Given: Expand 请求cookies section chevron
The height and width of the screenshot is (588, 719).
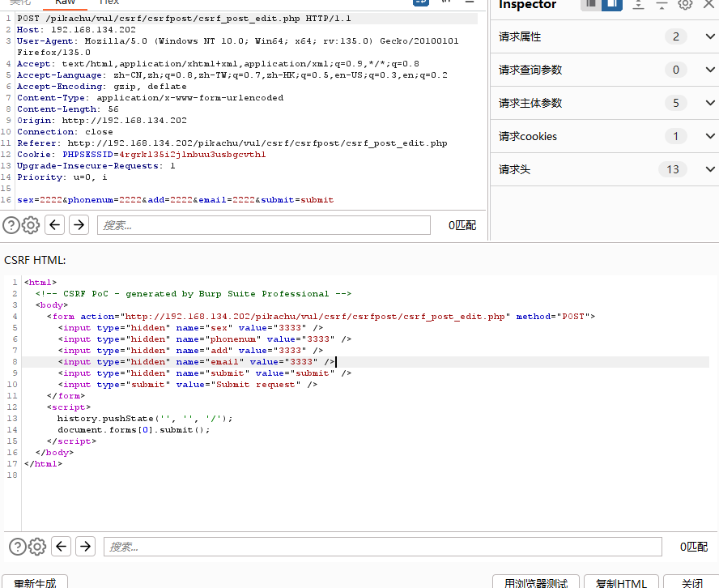Looking at the screenshot, I should [x=710, y=136].
